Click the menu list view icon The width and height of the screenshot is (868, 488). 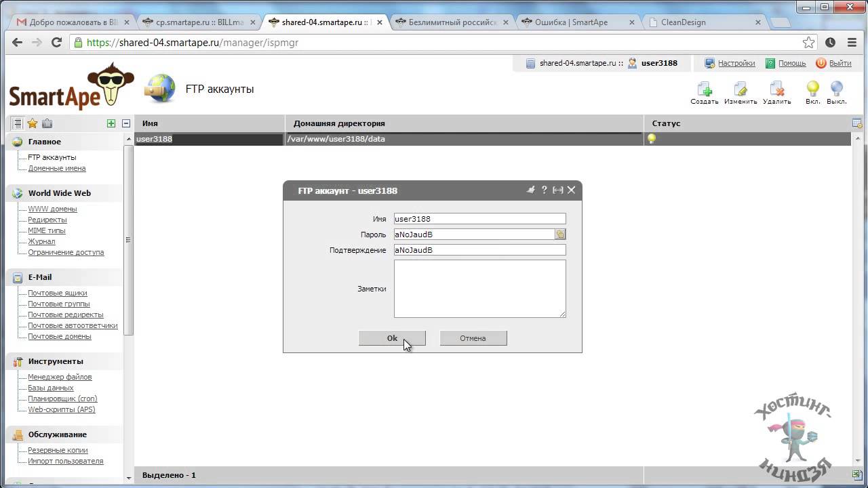pos(17,123)
